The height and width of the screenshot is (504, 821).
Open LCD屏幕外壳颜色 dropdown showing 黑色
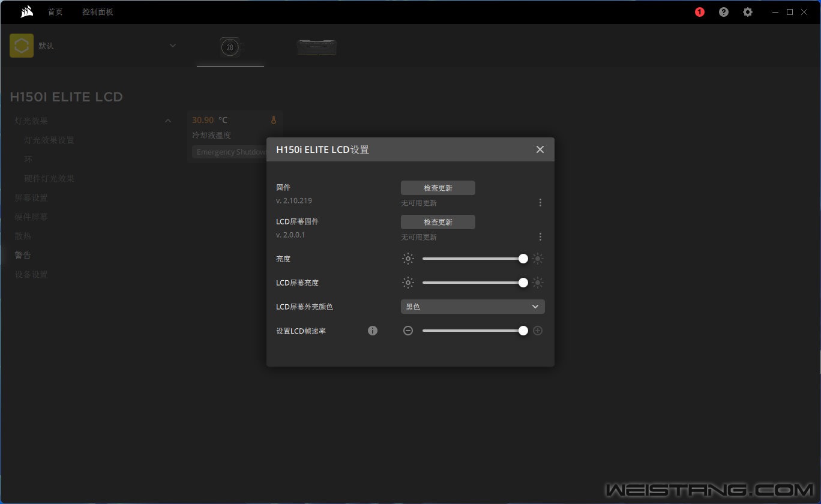473,307
